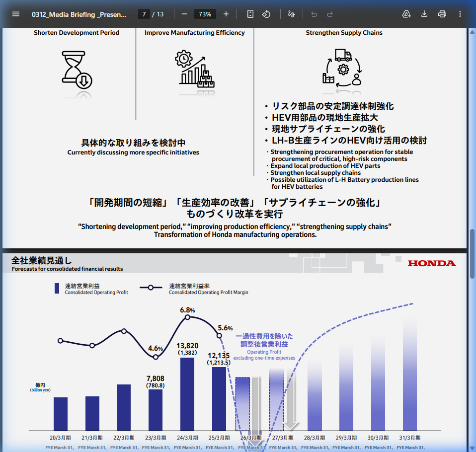Image resolution: width=476 pixels, height=452 pixels.
Task: Click the manufacturing efficiency chart icon
Action: tap(195, 69)
